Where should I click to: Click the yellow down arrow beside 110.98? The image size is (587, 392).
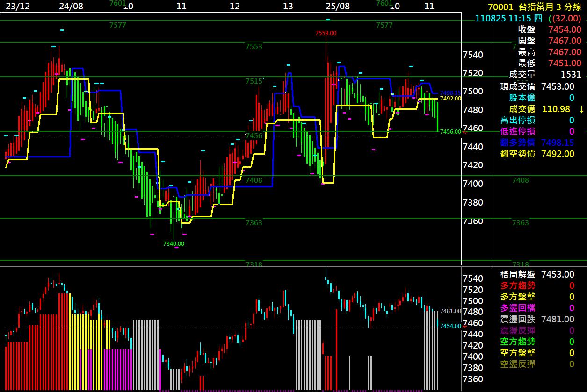click(581, 109)
